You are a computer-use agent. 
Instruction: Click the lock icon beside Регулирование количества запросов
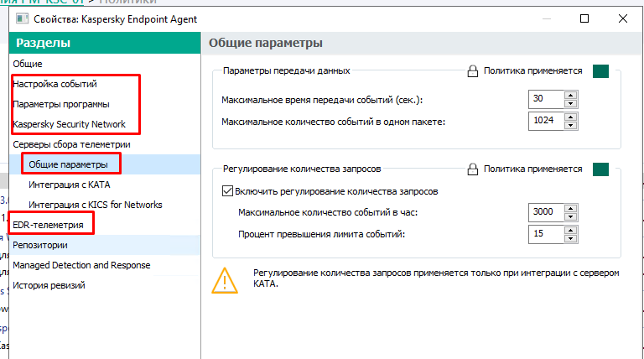473,169
